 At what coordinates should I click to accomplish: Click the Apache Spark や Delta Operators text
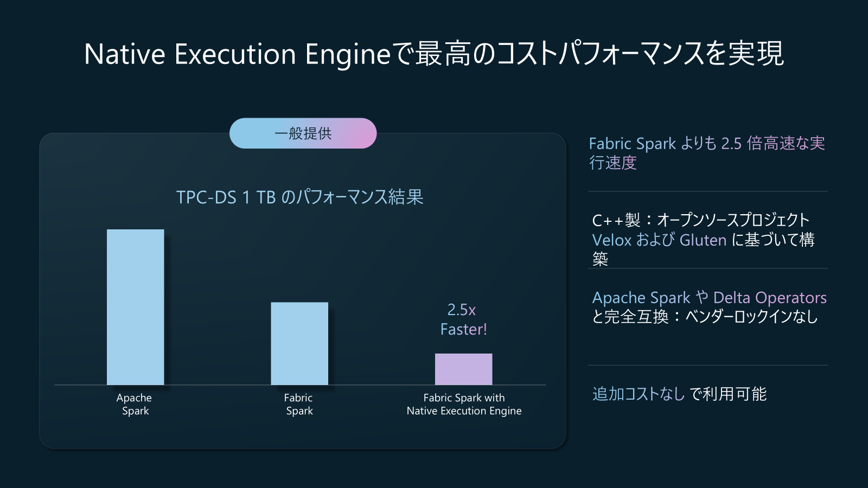coord(709,297)
